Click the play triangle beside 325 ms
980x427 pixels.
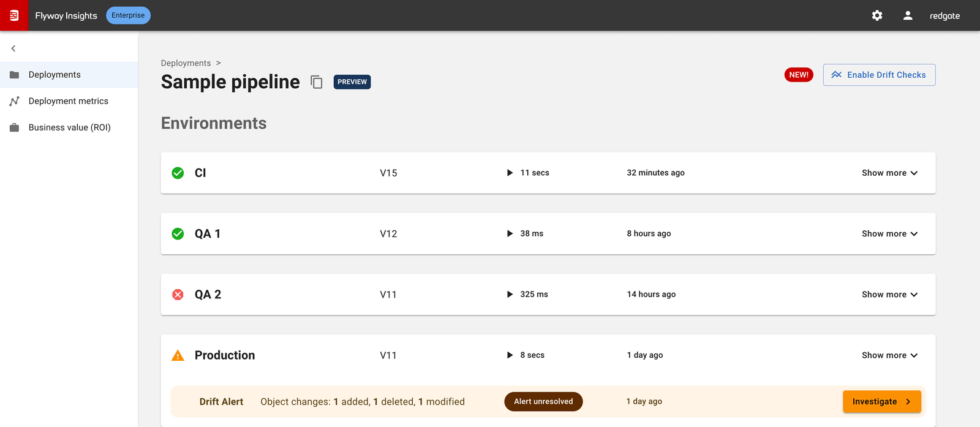[x=510, y=294]
